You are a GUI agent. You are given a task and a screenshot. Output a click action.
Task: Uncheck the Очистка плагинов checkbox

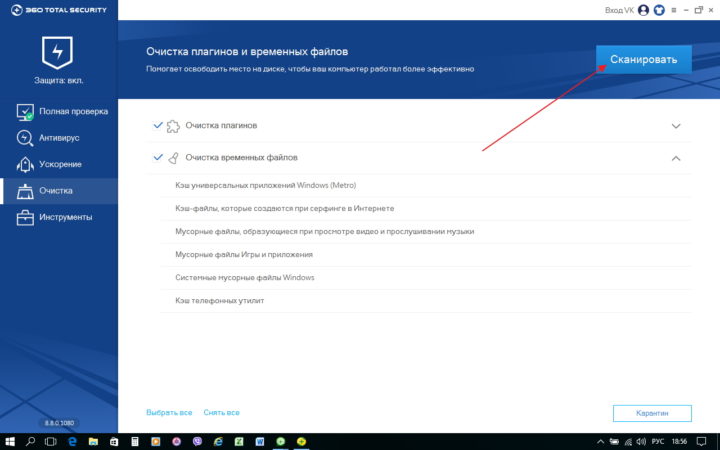point(158,125)
